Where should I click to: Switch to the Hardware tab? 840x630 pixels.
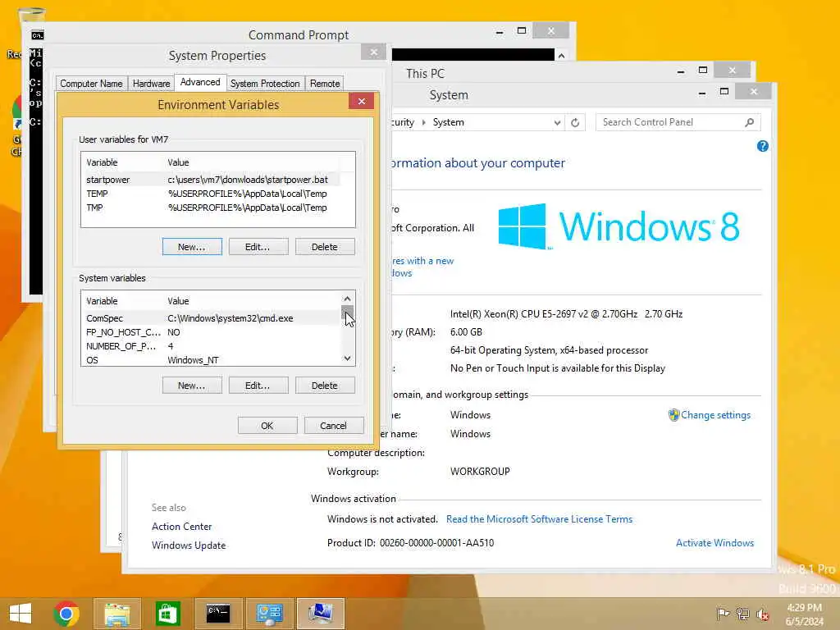(151, 84)
